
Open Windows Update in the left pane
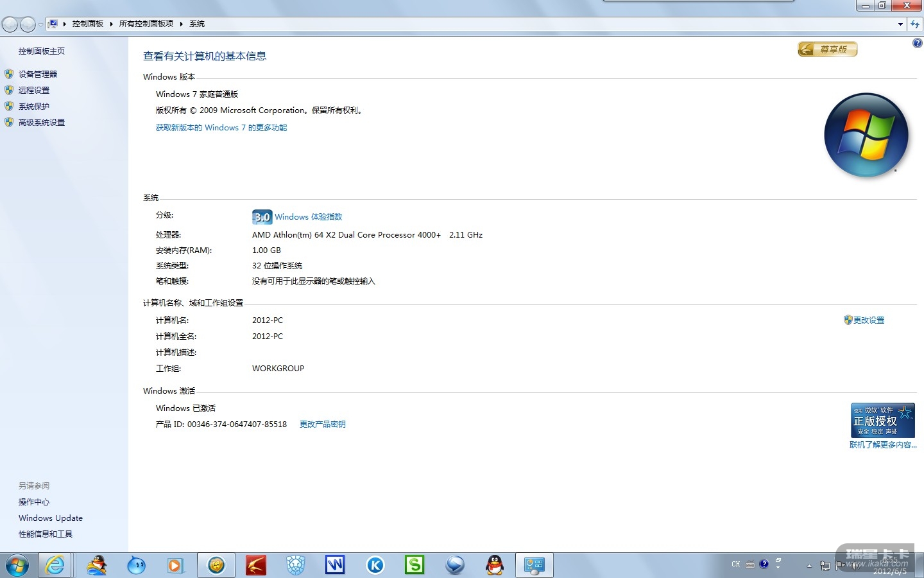(51, 518)
